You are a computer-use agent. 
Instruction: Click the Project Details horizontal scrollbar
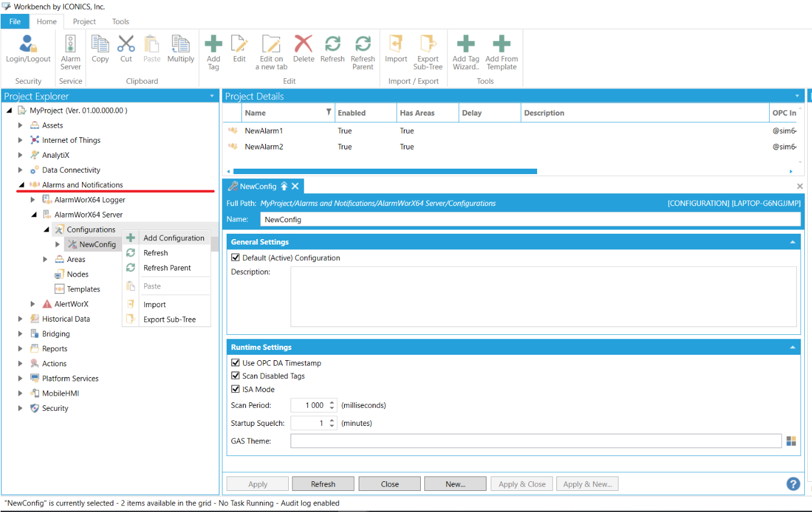(x=385, y=172)
